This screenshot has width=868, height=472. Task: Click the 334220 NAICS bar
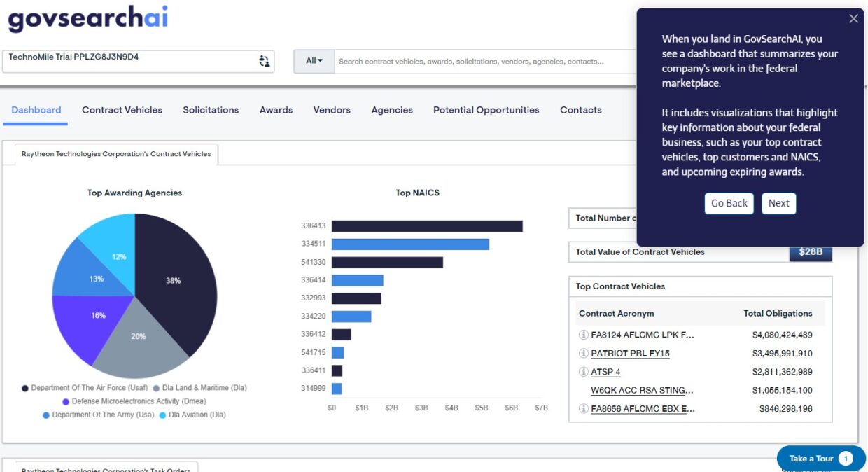coord(351,317)
